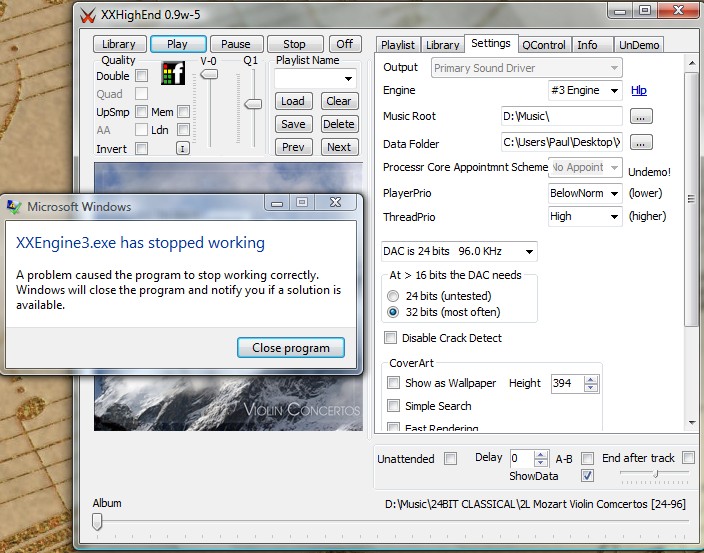Switch to the Library tab
Viewport: 704px width, 553px height.
coord(443,45)
